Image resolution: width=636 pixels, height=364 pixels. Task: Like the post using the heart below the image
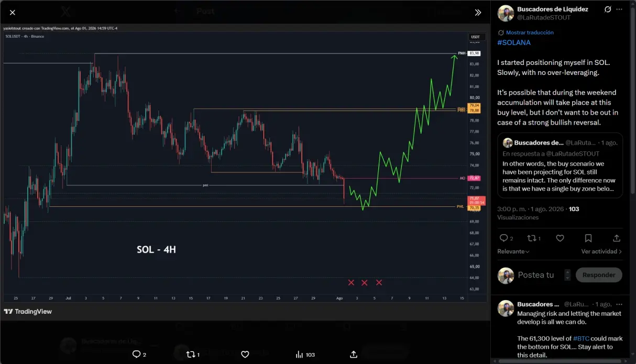[x=245, y=355]
